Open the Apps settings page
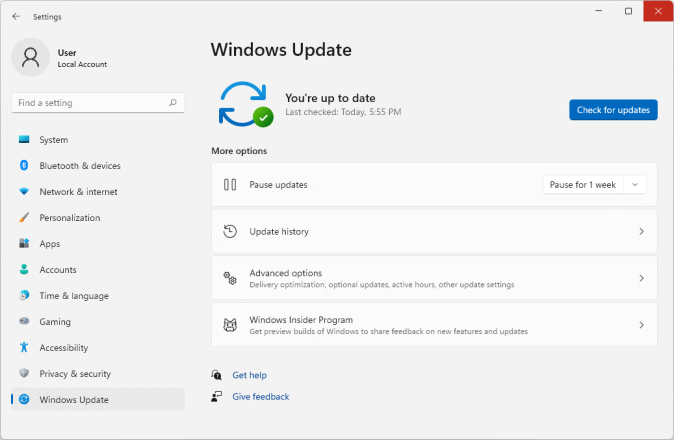This screenshot has height=440, width=674. tap(50, 244)
